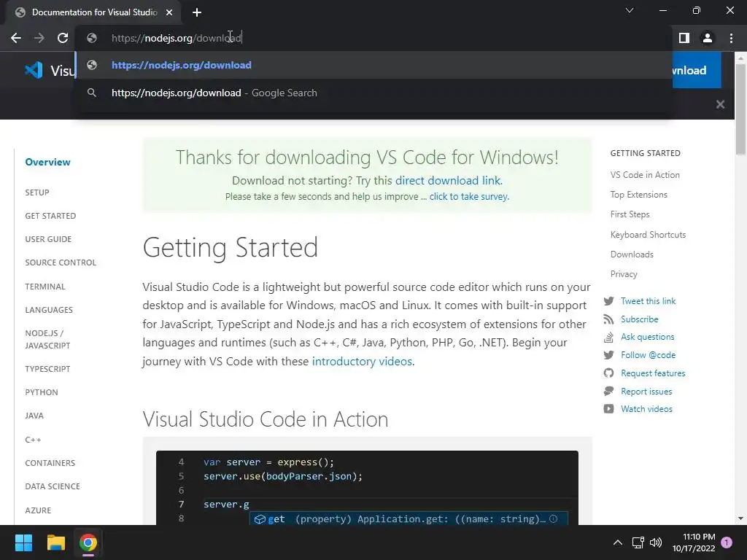Click the direct download link
Viewport: 747px width, 560px height.
pos(448,181)
